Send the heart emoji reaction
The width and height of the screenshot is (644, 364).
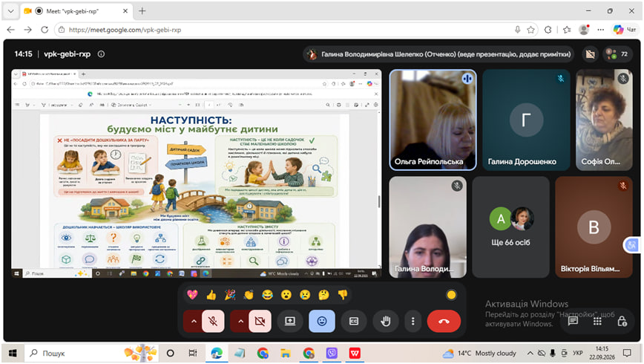(x=192, y=294)
